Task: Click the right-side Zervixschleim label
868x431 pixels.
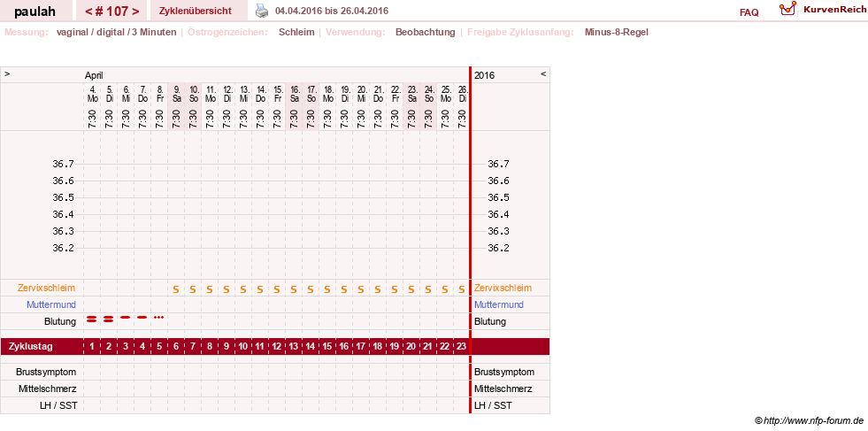Action: (x=503, y=289)
